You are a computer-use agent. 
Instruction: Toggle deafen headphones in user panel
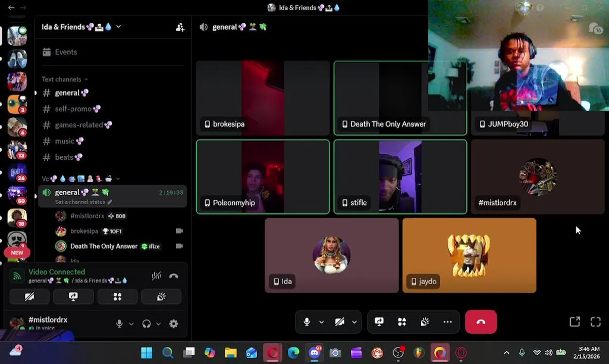click(x=147, y=324)
